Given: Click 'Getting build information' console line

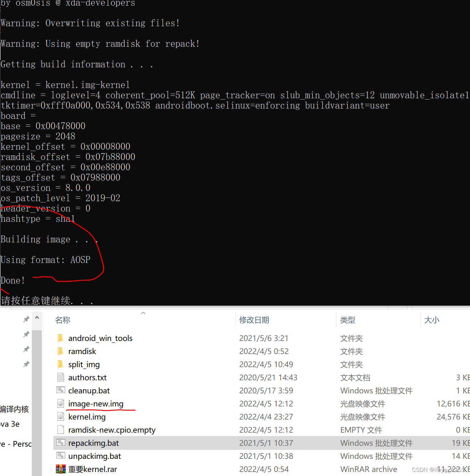Looking at the screenshot, I should click(x=77, y=64).
